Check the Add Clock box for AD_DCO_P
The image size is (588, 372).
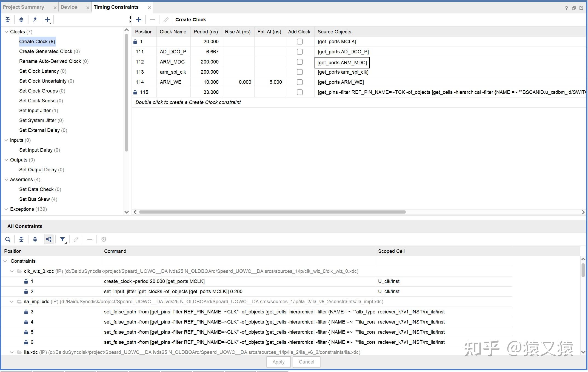pos(300,52)
